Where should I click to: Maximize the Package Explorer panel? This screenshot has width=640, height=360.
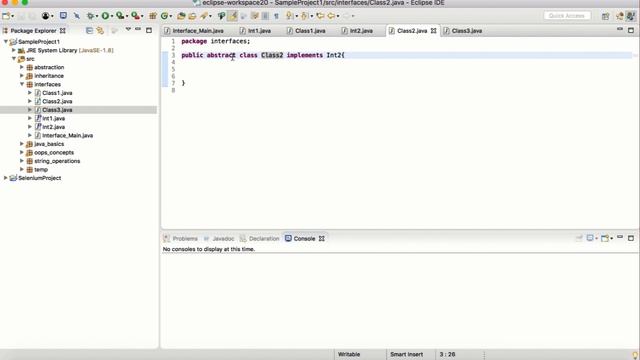(149, 30)
